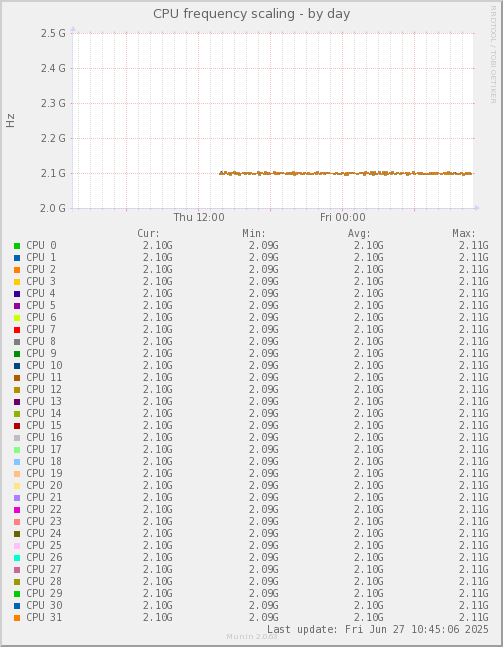Image resolution: width=503 pixels, height=647 pixels.
Task: Click the 'CPU 10' legend label
Action: click(44, 365)
